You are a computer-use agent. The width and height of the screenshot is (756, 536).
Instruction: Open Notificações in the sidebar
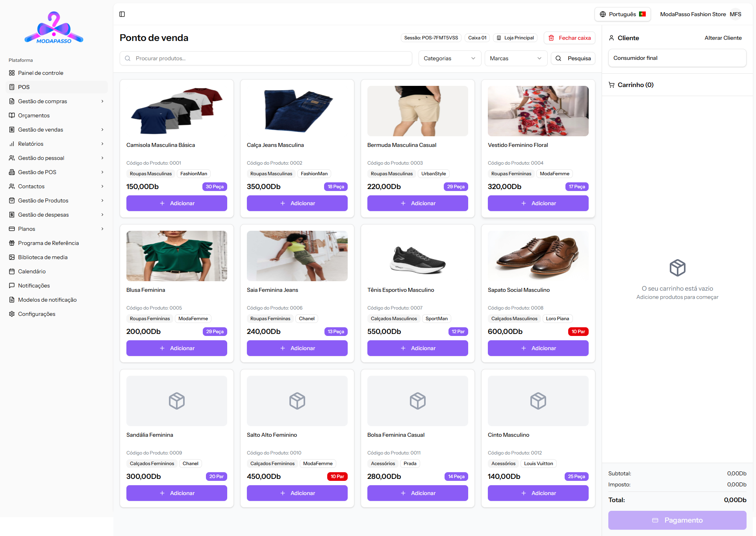pos(34,286)
